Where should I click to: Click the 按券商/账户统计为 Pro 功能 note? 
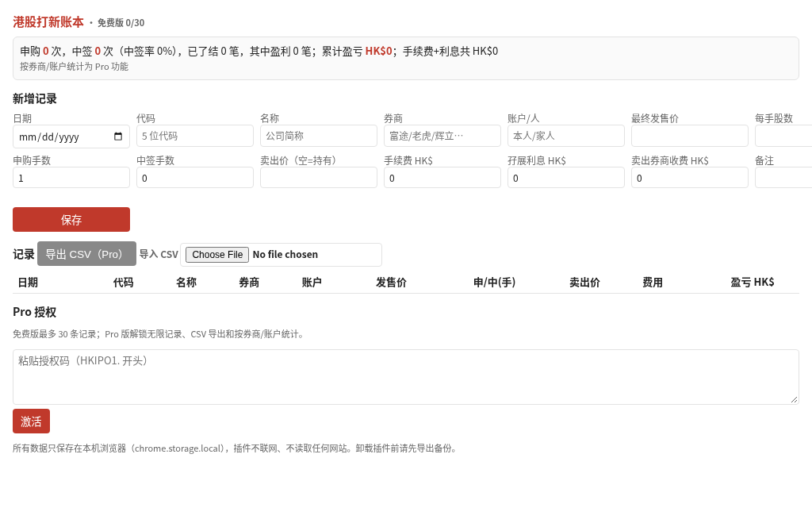74,67
